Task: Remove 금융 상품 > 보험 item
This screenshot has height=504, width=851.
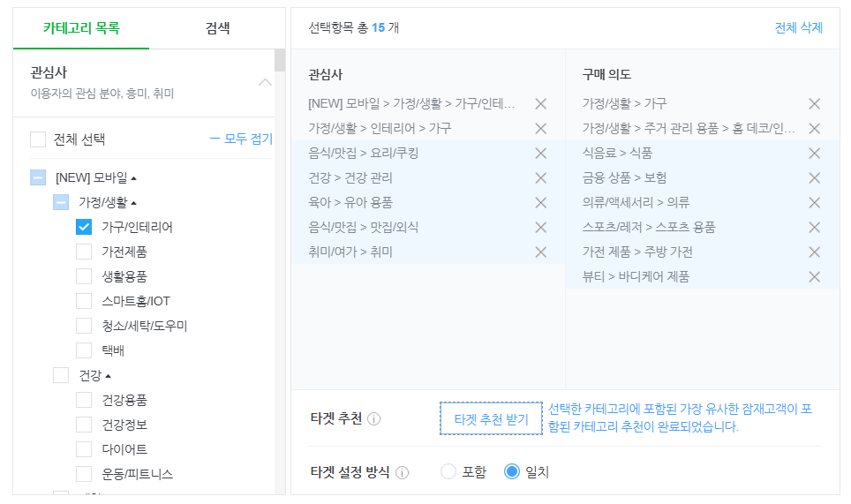Action: point(814,178)
